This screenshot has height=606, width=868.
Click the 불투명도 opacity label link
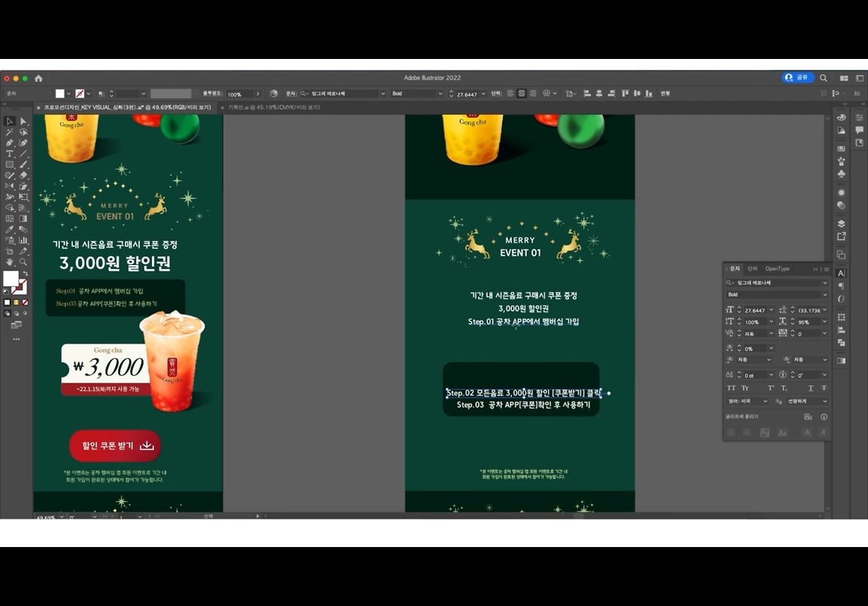pyautogui.click(x=213, y=94)
